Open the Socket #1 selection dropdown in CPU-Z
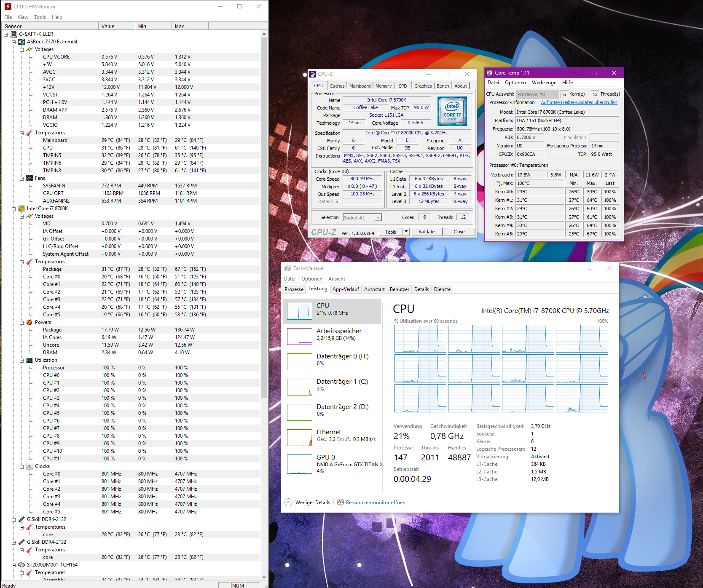Image resolution: width=703 pixels, height=588 pixels. coord(378,217)
